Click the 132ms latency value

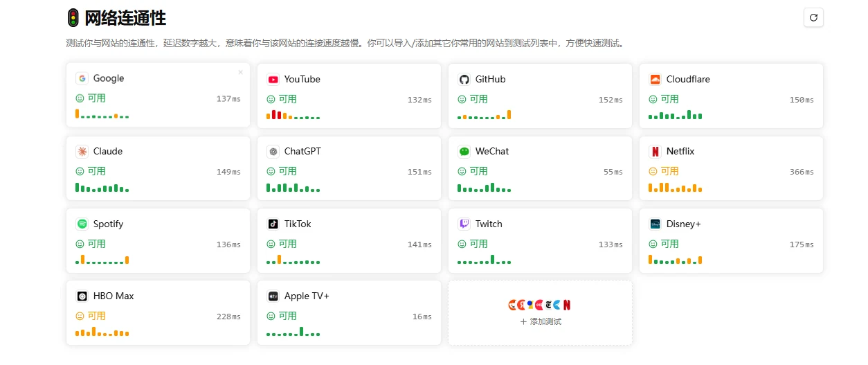click(419, 100)
